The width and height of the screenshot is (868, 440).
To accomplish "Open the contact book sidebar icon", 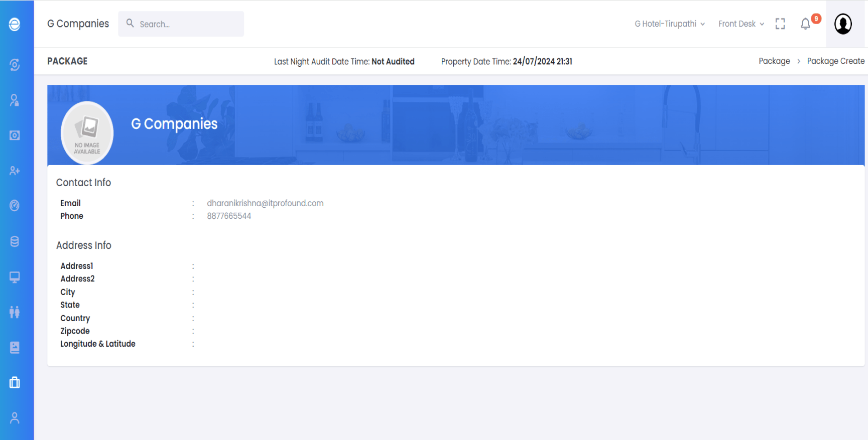I will (15, 347).
